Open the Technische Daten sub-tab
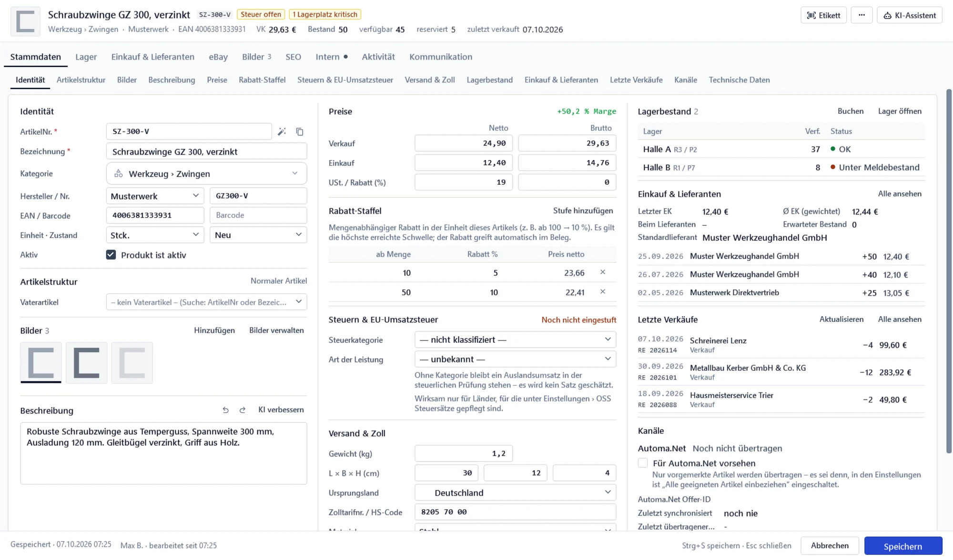The width and height of the screenshot is (953, 560). click(739, 80)
